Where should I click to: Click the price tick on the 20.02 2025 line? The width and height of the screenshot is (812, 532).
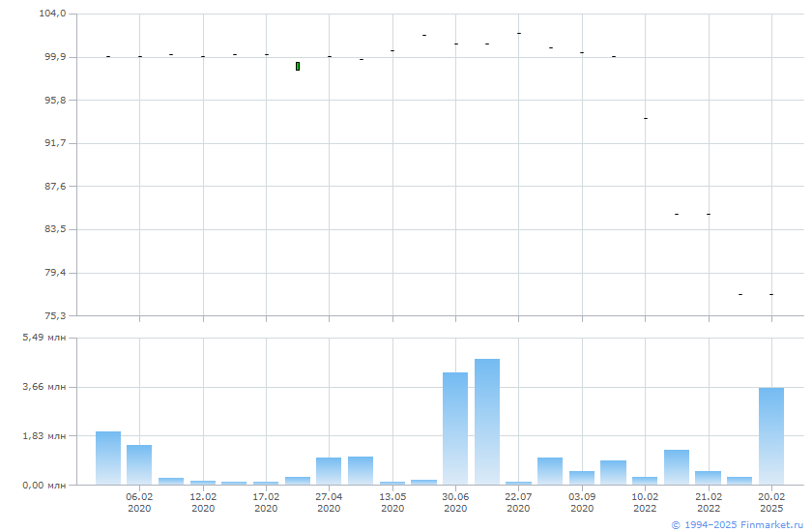pyautogui.click(x=771, y=294)
